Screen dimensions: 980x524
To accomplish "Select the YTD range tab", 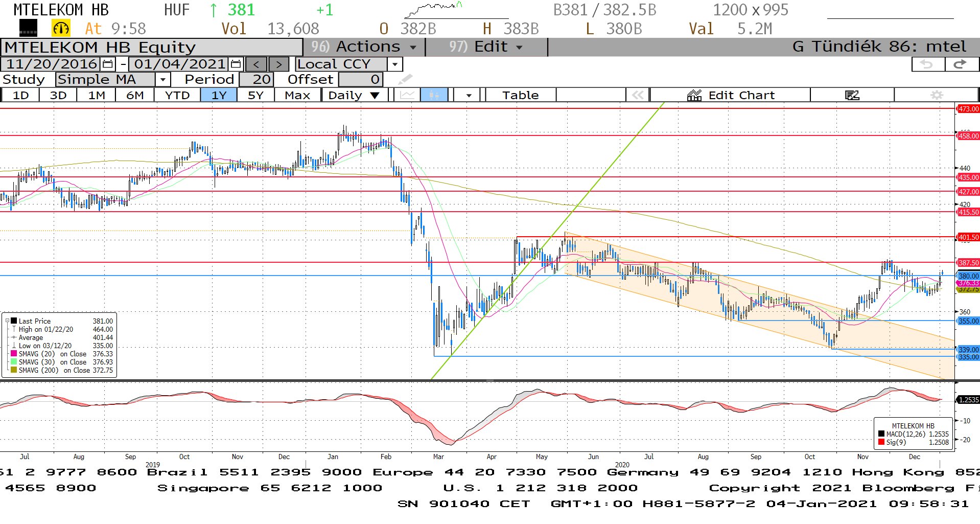I will (177, 95).
